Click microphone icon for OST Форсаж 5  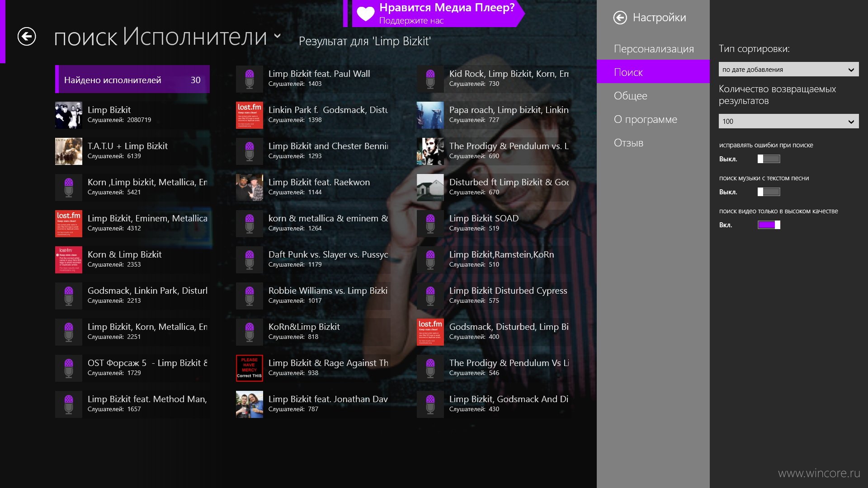point(69,368)
